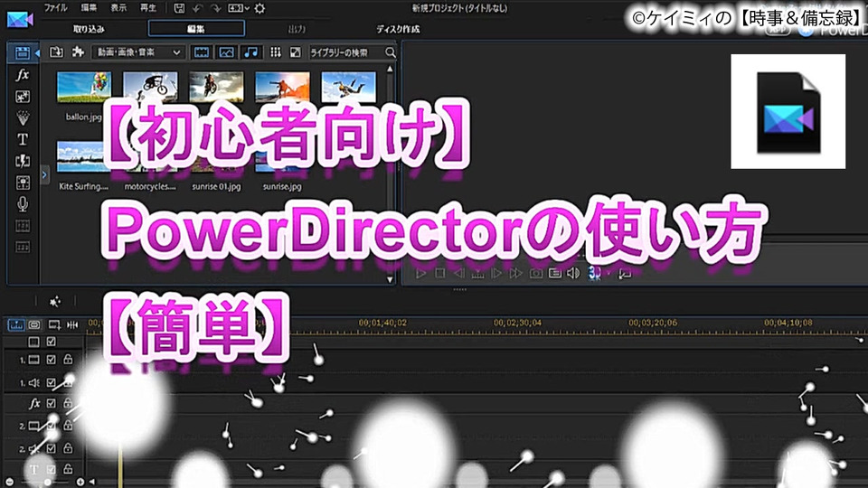Click the sunrise 01.jpg file name
The width and height of the screenshot is (868, 488).
[216, 186]
